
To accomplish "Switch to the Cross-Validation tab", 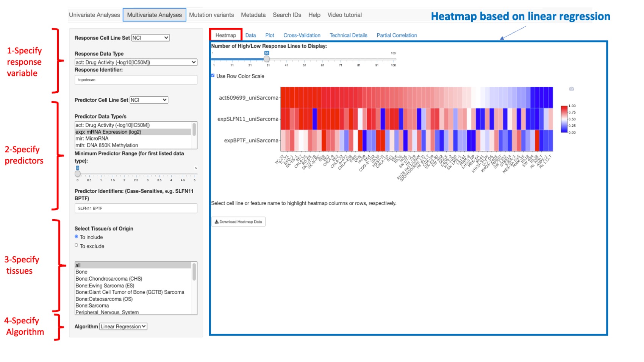I will (x=302, y=35).
